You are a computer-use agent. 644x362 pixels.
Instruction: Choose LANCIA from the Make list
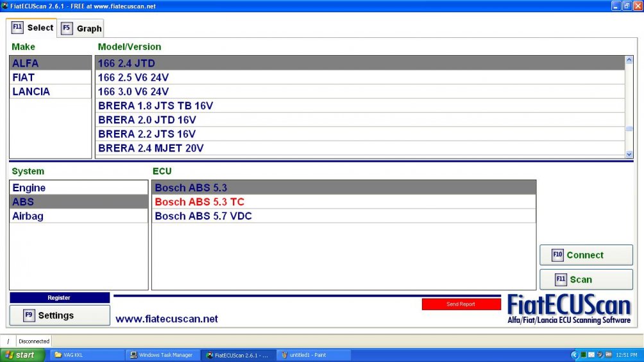pyautogui.click(x=50, y=91)
